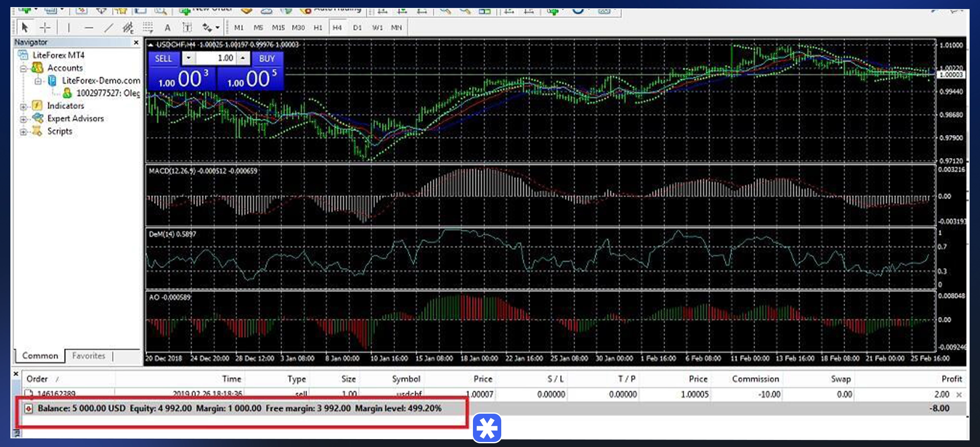Increase trade volume with up arrow
980x447 pixels.
point(243,58)
